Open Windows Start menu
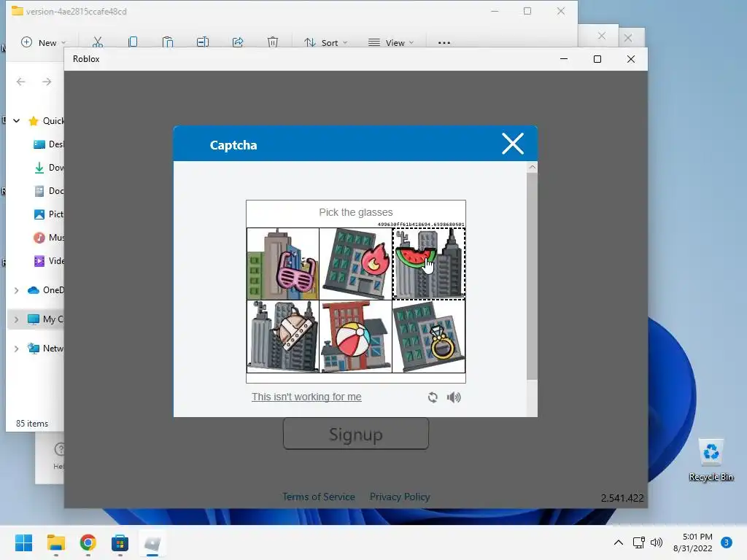Image resolution: width=747 pixels, height=560 pixels. (23, 542)
